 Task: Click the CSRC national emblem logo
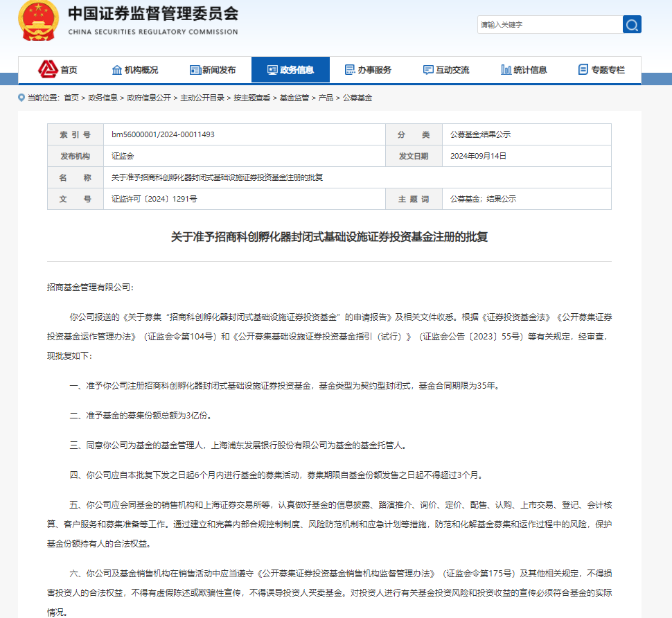click(39, 20)
